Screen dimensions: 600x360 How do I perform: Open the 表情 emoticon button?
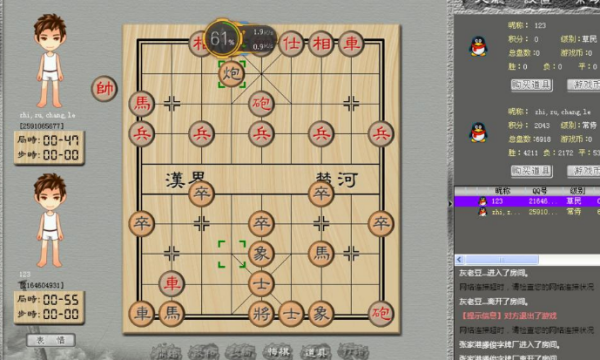(51, 340)
